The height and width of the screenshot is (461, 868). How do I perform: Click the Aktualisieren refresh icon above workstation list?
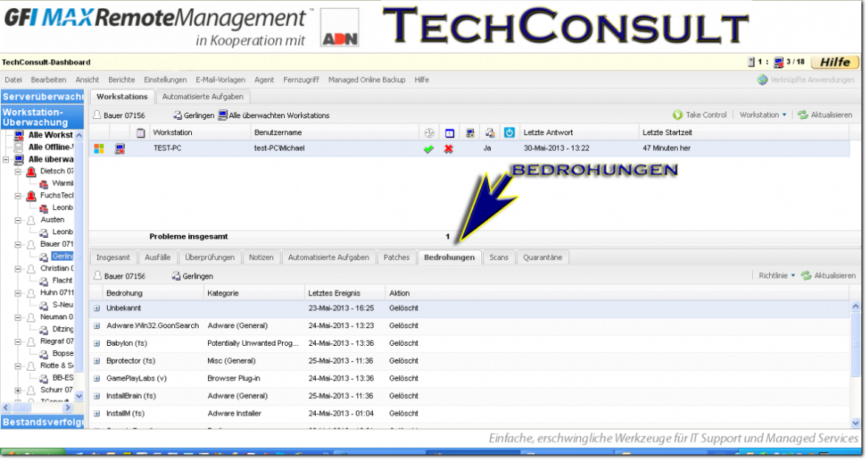pos(802,115)
